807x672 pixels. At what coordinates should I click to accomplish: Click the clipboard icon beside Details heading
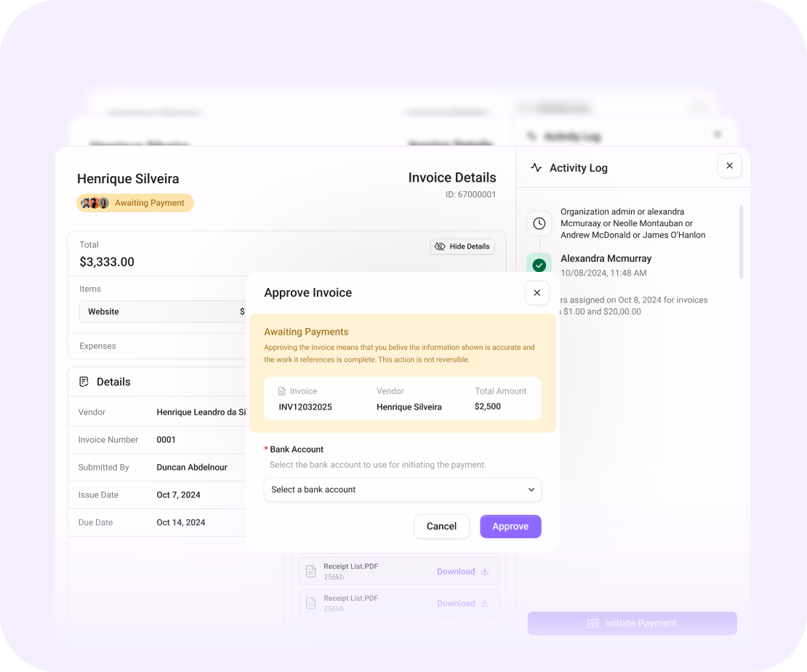click(85, 381)
